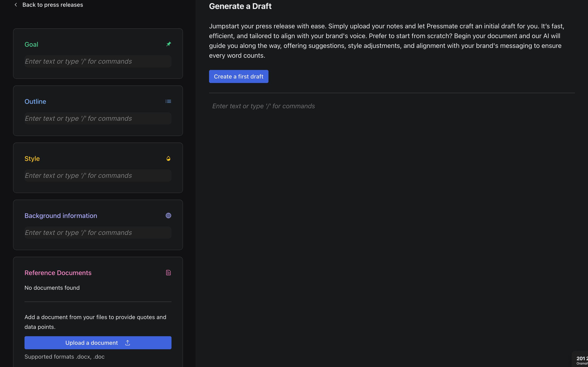Click into the Outline text field
The width and height of the screenshot is (588, 367).
[x=98, y=118]
